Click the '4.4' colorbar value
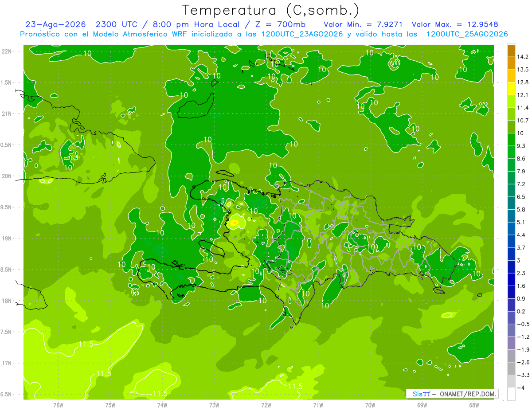 click(521, 235)
